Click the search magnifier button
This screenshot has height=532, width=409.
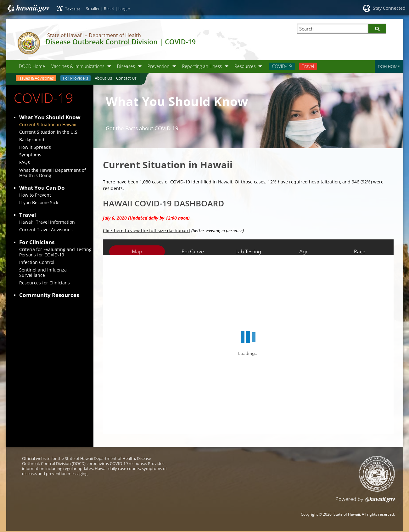377,29
